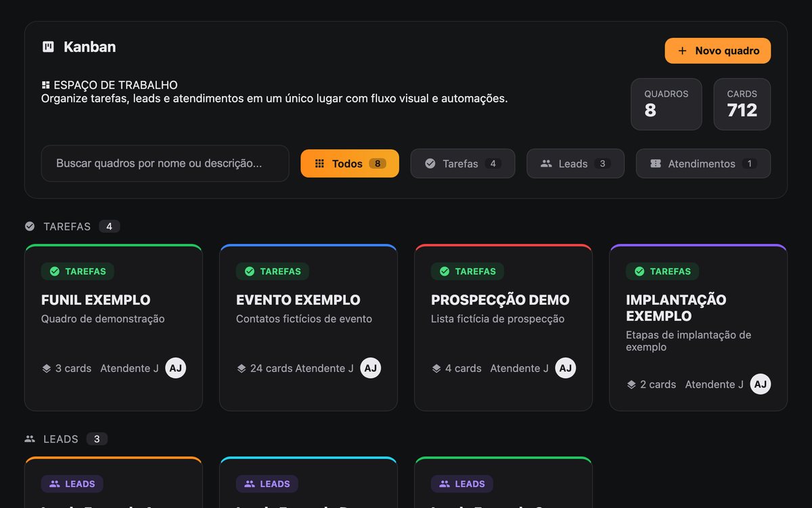Focus the board search field
Screen dimensions: 812x508
pyautogui.click(x=165, y=163)
